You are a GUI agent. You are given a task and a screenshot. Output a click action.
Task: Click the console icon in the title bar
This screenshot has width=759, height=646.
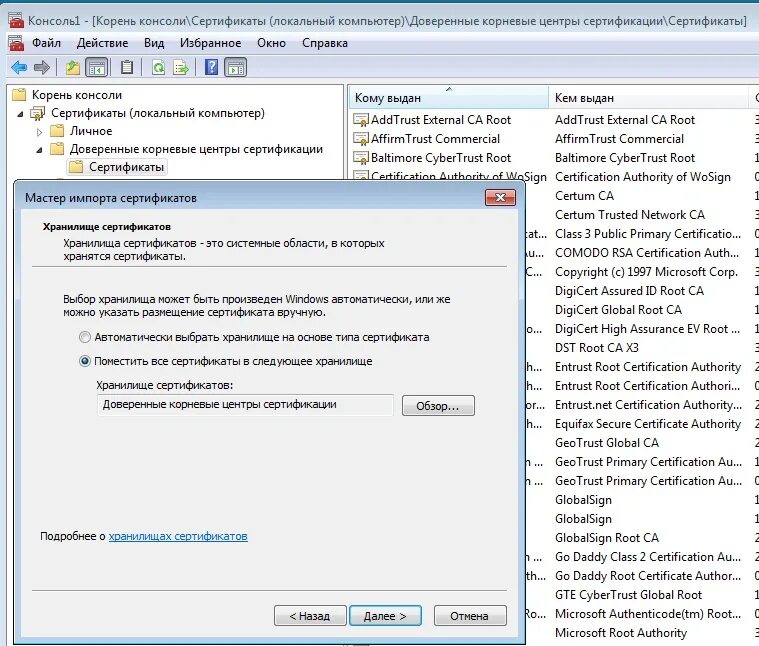point(16,20)
